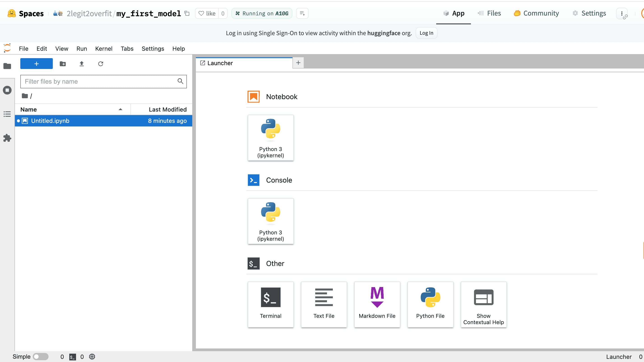
Task: Select the Untitled.ipynb file
Action: tap(104, 121)
